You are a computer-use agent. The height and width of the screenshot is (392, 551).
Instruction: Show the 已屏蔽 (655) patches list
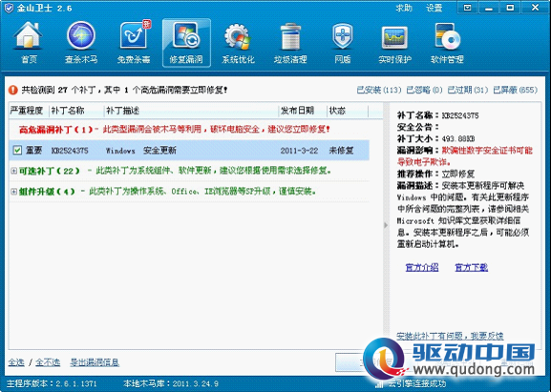click(515, 91)
